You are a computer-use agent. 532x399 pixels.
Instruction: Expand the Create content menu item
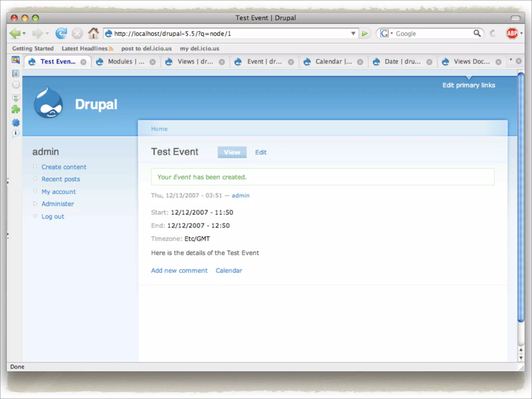point(64,167)
